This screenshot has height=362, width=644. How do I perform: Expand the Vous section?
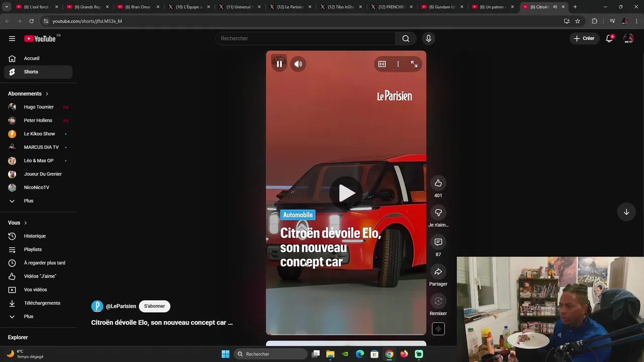point(18,223)
